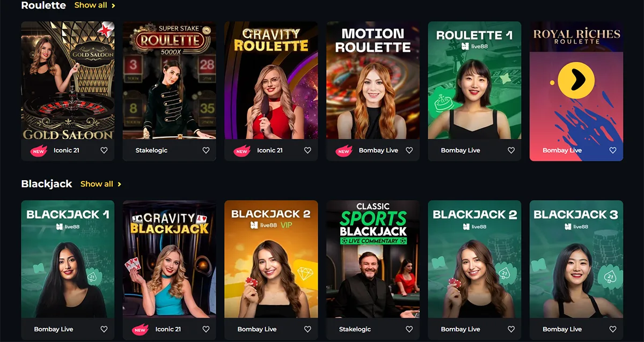Click heart icon on Royal Riches Roulette
The image size is (644, 342).
613,151
